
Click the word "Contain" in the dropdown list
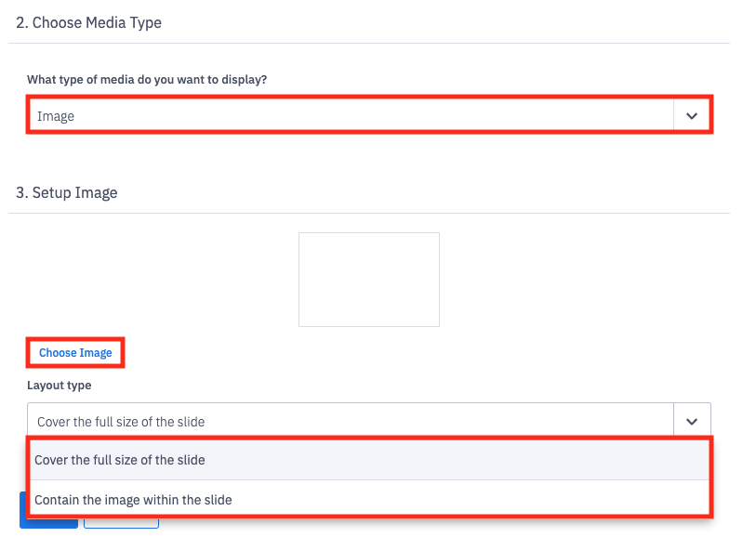tap(58, 500)
